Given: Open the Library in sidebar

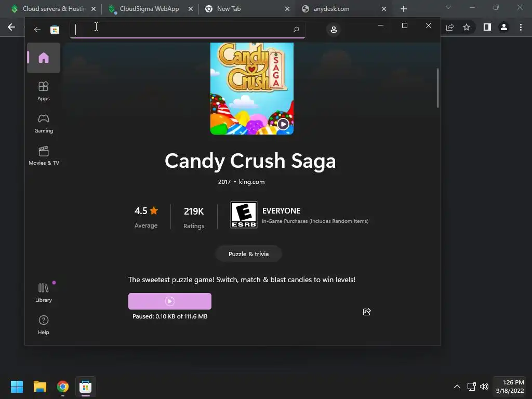Looking at the screenshot, I should [44, 293].
